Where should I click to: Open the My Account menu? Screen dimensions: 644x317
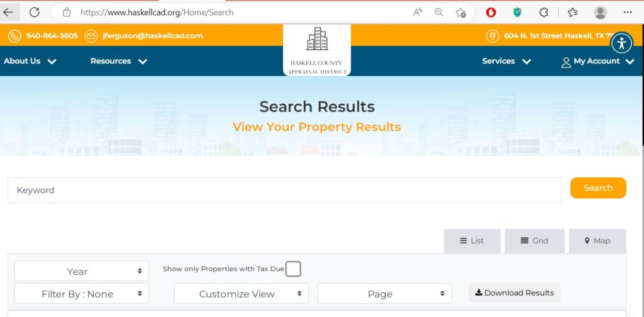tap(598, 62)
